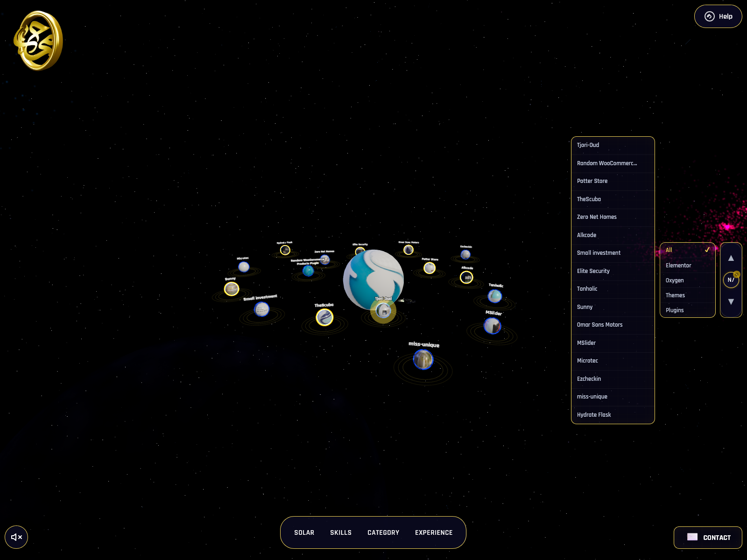Choose the All category filter

coord(688,250)
